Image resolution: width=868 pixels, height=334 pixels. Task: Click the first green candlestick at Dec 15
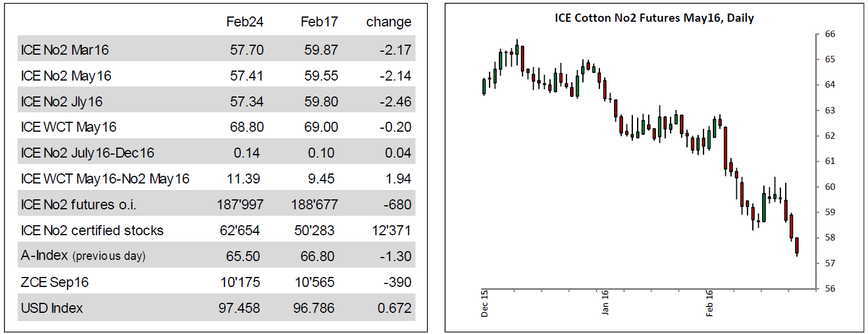[x=484, y=86]
